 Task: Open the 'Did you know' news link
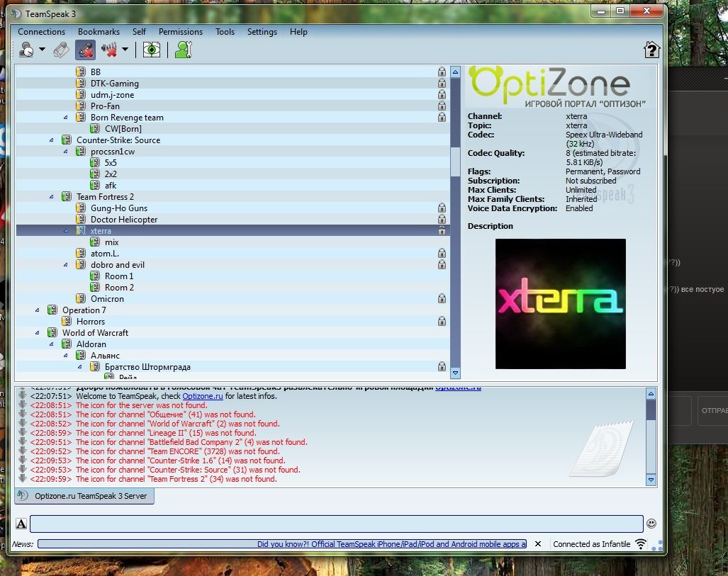coord(391,544)
